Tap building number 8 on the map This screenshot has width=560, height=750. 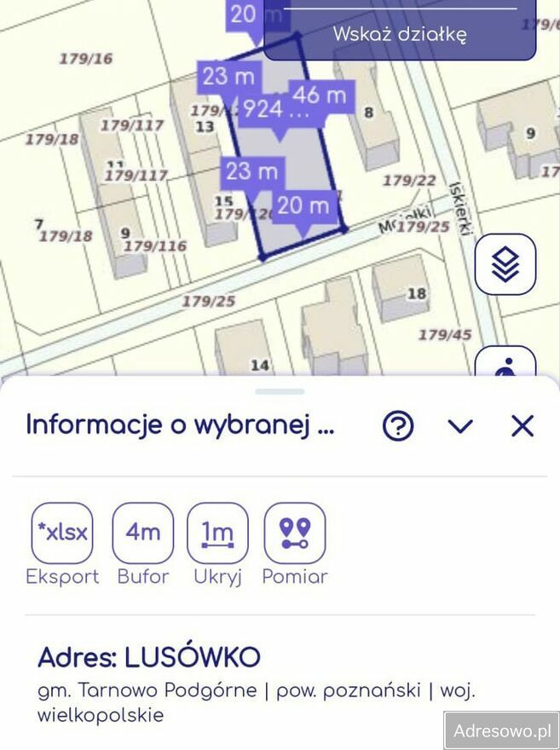click(x=369, y=112)
